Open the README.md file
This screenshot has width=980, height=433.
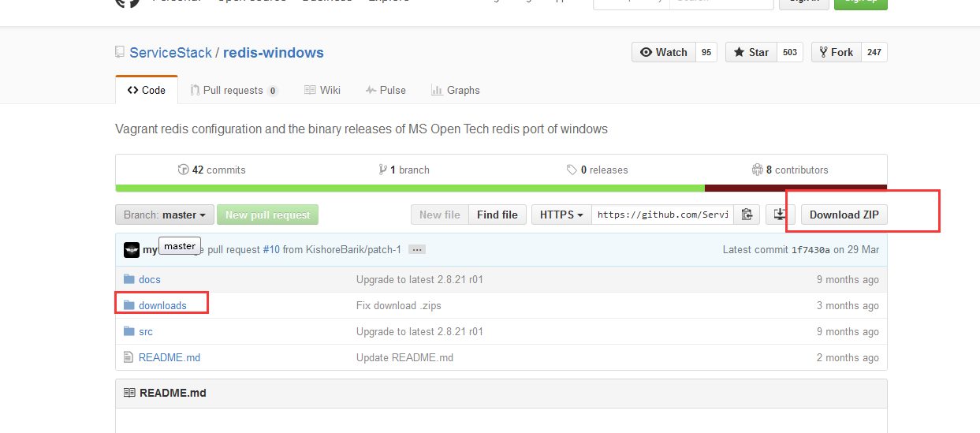tap(170, 357)
